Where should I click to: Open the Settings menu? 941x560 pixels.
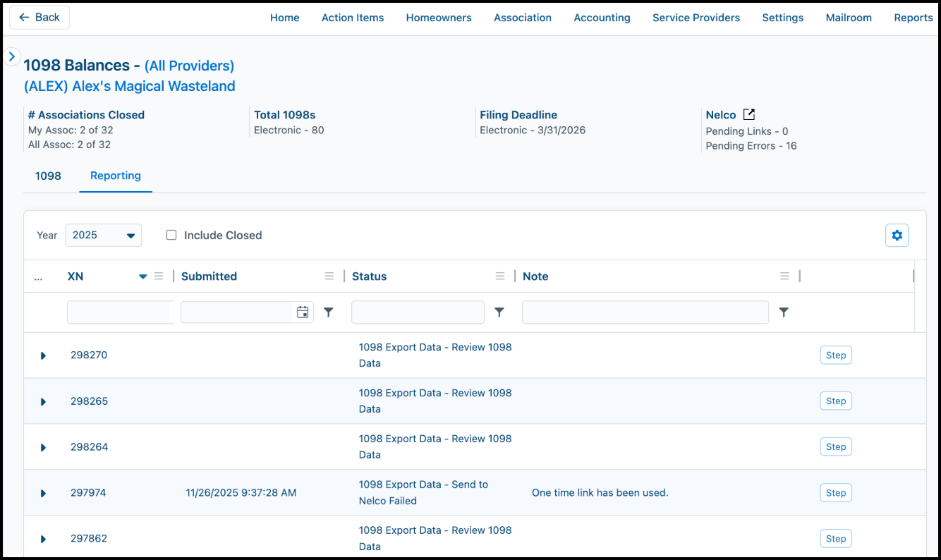tap(783, 18)
